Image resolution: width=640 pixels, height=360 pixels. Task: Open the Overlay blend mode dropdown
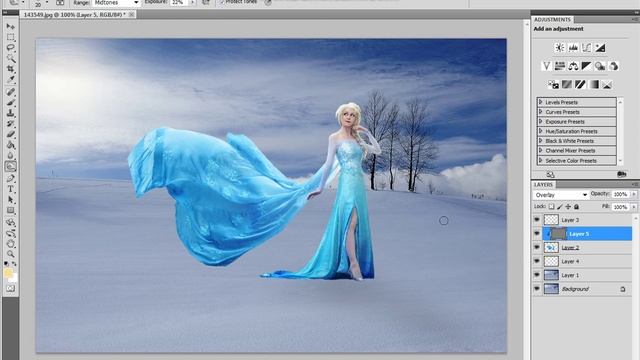(x=560, y=195)
